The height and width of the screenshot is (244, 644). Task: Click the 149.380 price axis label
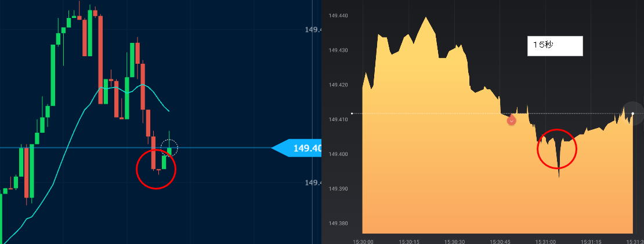338,223
